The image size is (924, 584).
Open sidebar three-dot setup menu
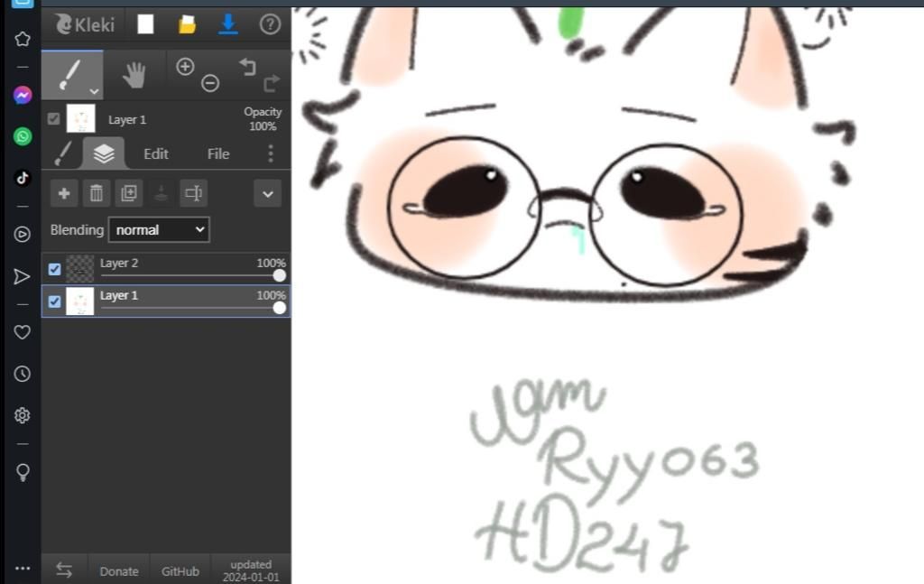tap(23, 568)
